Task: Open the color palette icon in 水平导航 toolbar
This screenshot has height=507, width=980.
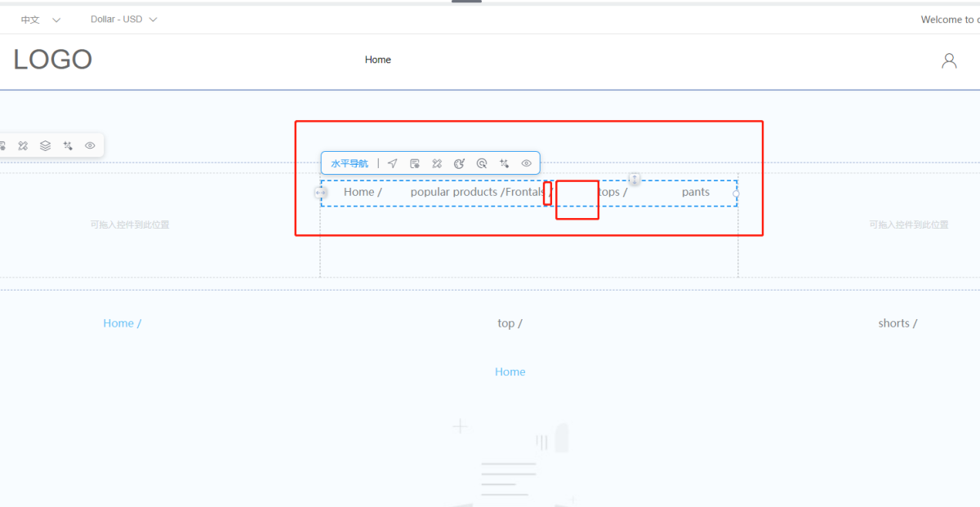Action: [459, 163]
